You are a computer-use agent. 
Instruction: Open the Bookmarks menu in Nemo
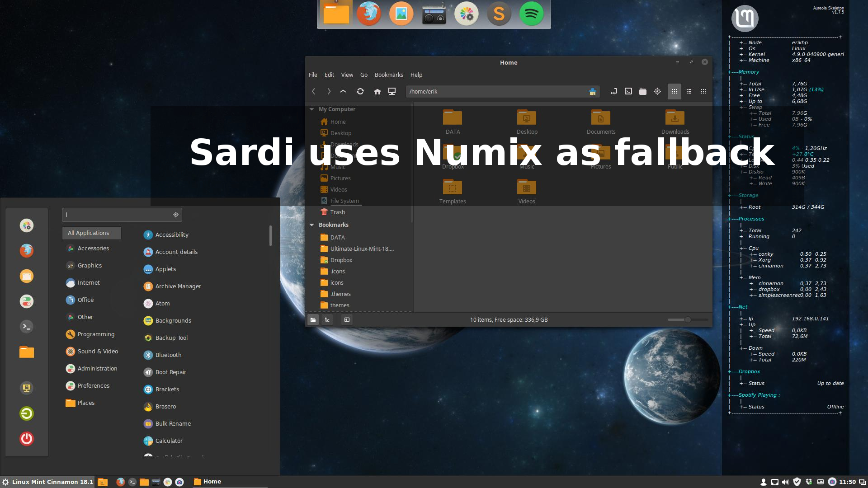click(x=388, y=75)
